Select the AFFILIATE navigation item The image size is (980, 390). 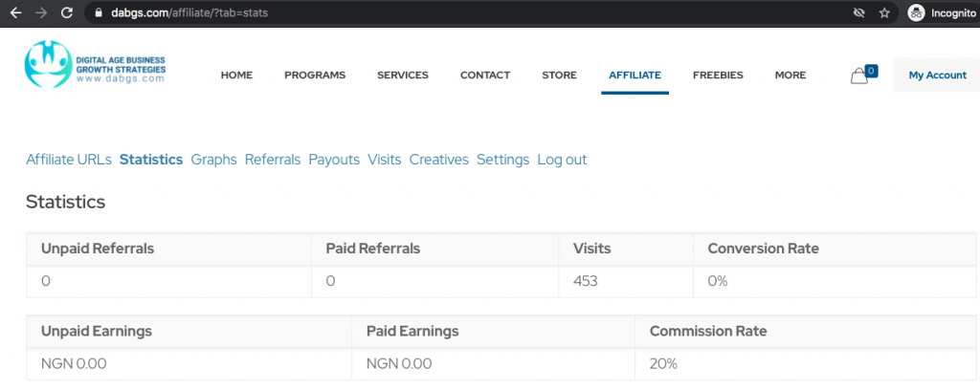[635, 75]
